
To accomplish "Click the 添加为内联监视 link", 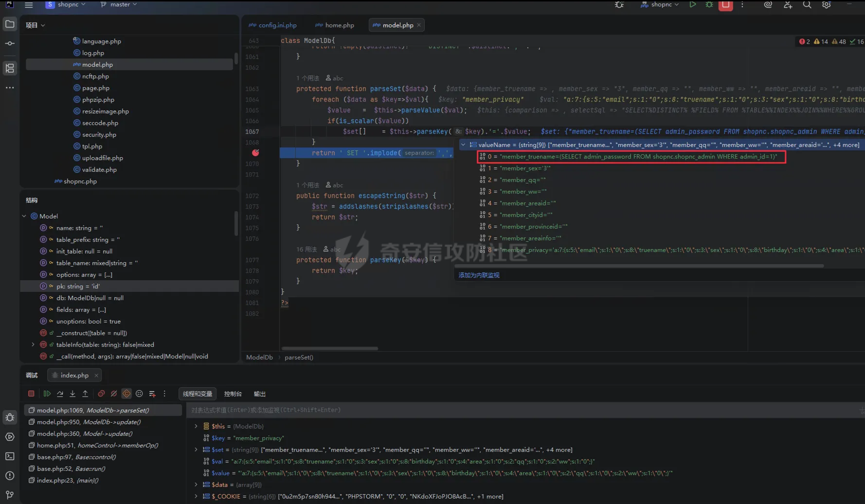I will 479,275.
